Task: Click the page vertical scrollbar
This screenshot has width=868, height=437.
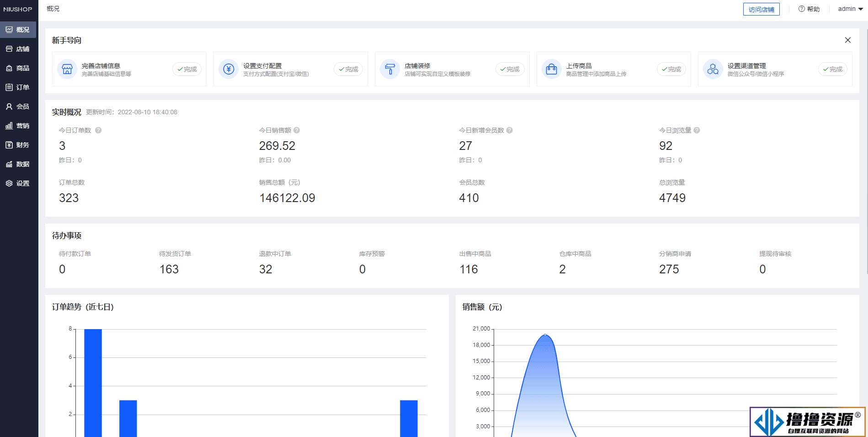Action: (866, 151)
